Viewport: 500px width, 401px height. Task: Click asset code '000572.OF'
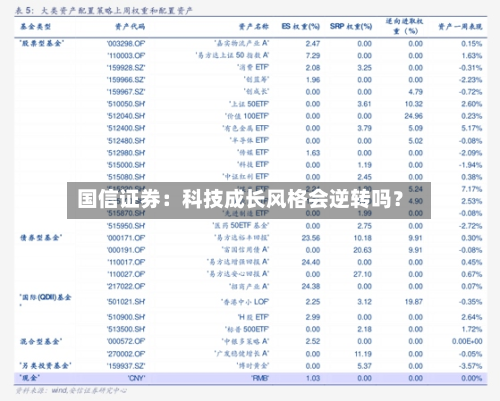(x=126, y=341)
